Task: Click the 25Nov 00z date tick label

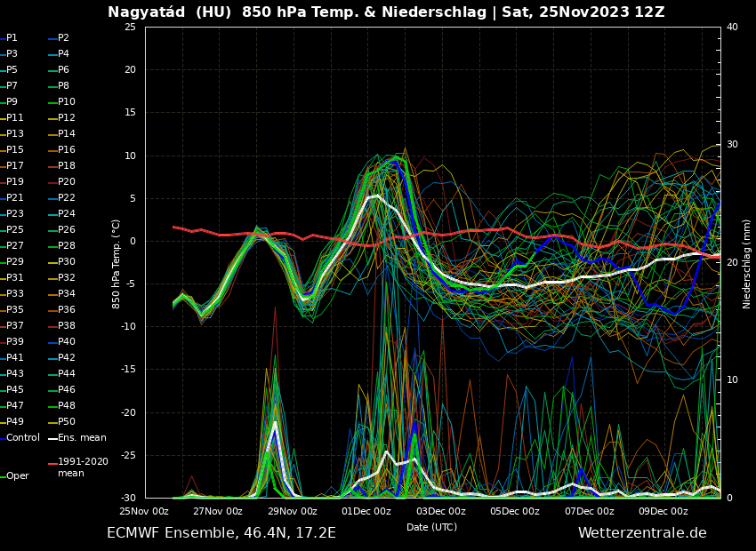Action: (x=144, y=511)
